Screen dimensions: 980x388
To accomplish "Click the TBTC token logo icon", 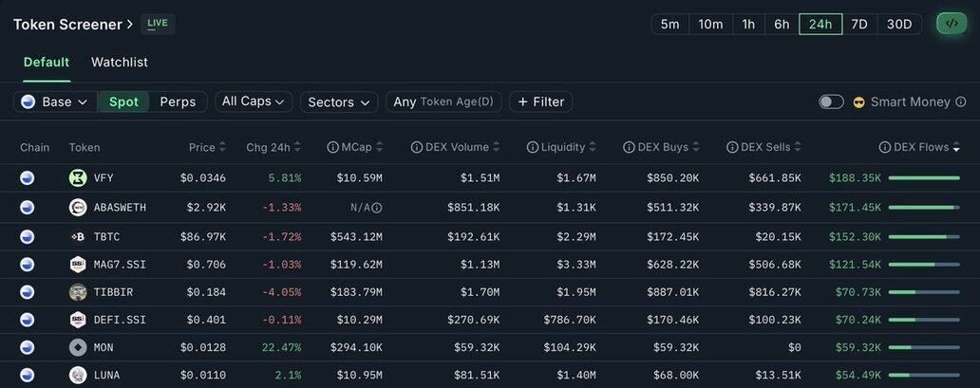I will (78, 236).
